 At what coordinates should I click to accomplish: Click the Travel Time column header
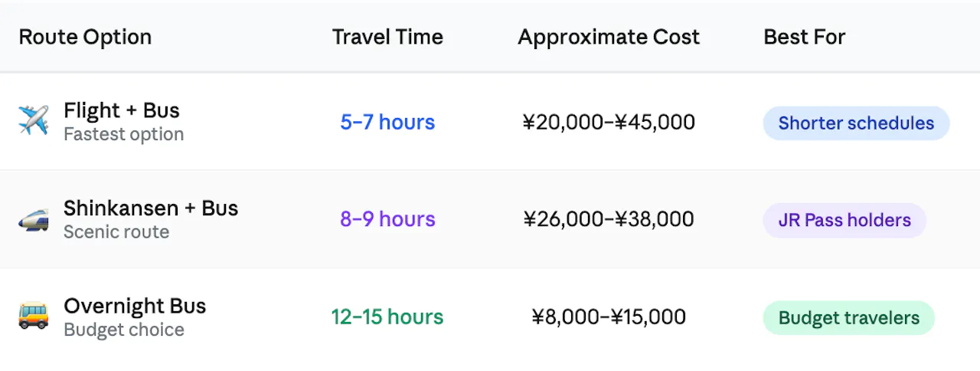[387, 37]
